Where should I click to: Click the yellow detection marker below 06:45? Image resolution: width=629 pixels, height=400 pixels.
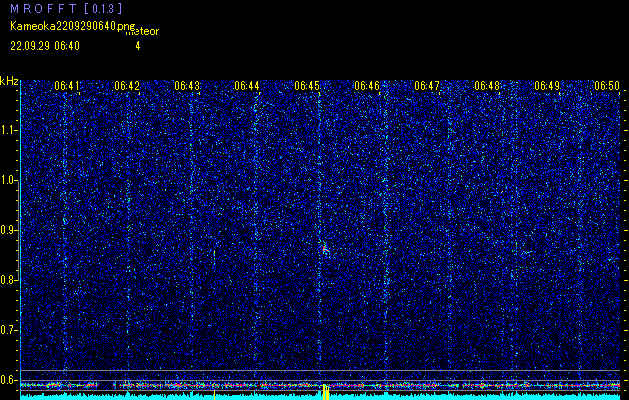tap(326, 392)
